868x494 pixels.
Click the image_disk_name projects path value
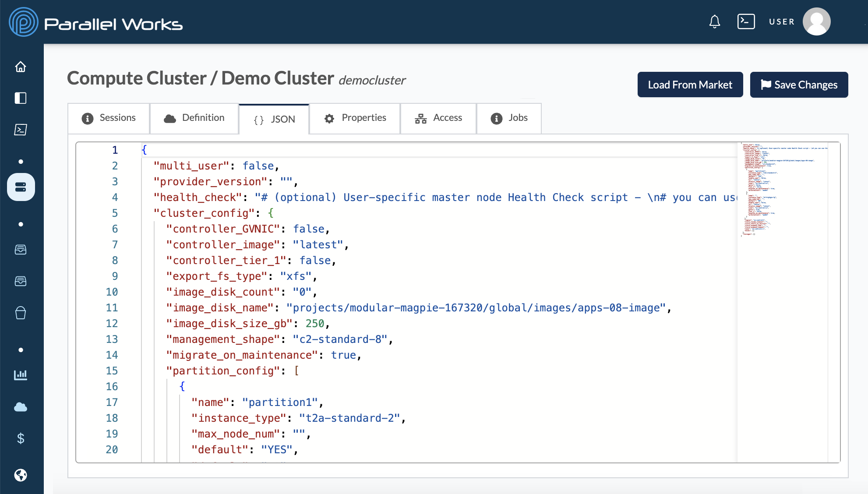pos(476,308)
